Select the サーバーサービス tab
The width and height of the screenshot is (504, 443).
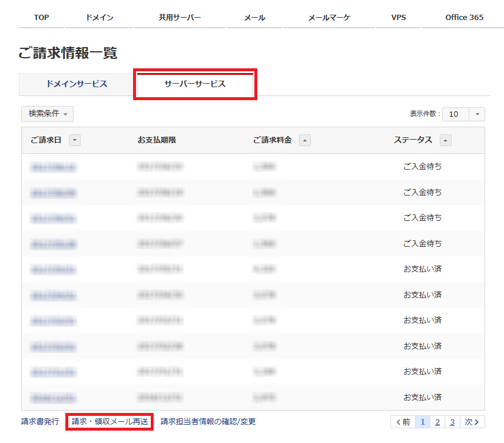click(194, 84)
